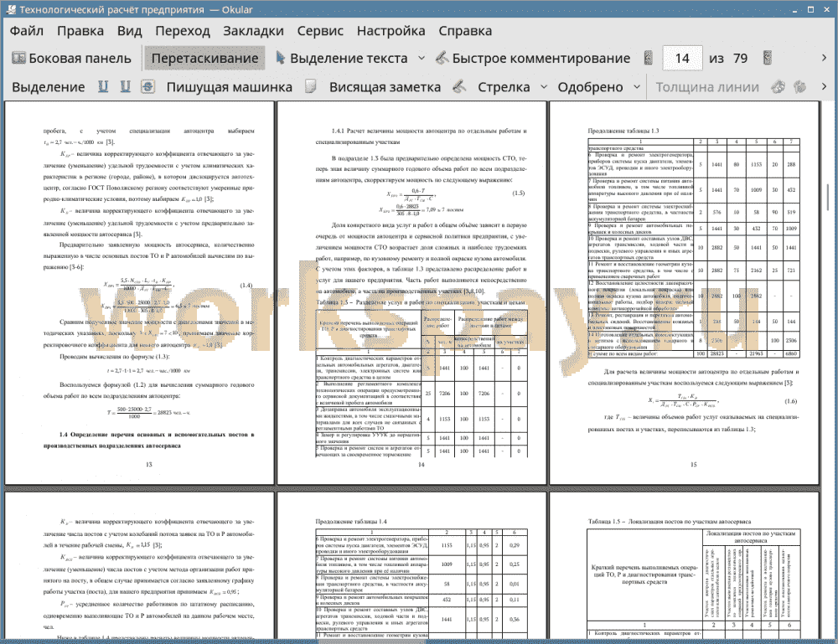Close the Okular window

826,9
